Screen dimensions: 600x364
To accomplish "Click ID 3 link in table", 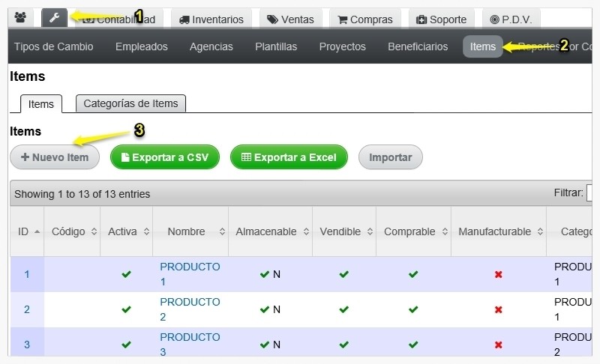I will pos(27,345).
